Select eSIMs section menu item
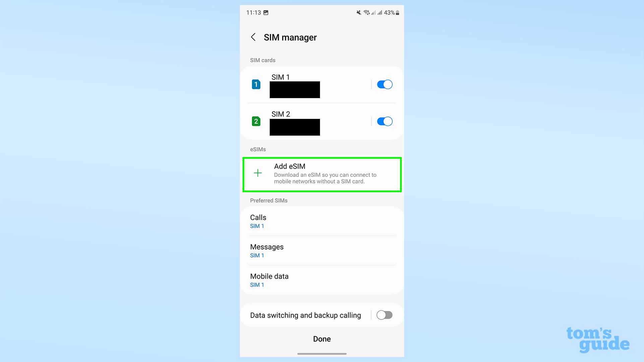The height and width of the screenshot is (362, 644). 322,173
